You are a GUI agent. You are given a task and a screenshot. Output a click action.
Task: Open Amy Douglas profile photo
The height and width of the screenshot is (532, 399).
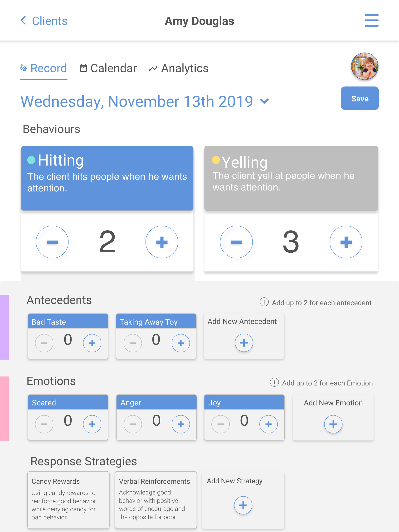pos(364,66)
